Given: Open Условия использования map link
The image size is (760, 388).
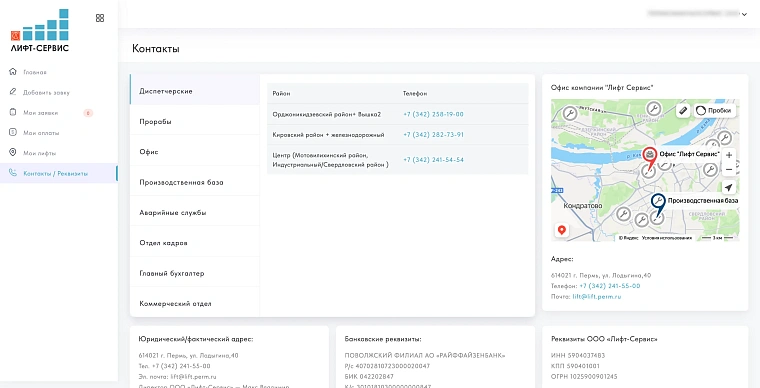Looking at the screenshot, I should pos(668,238).
